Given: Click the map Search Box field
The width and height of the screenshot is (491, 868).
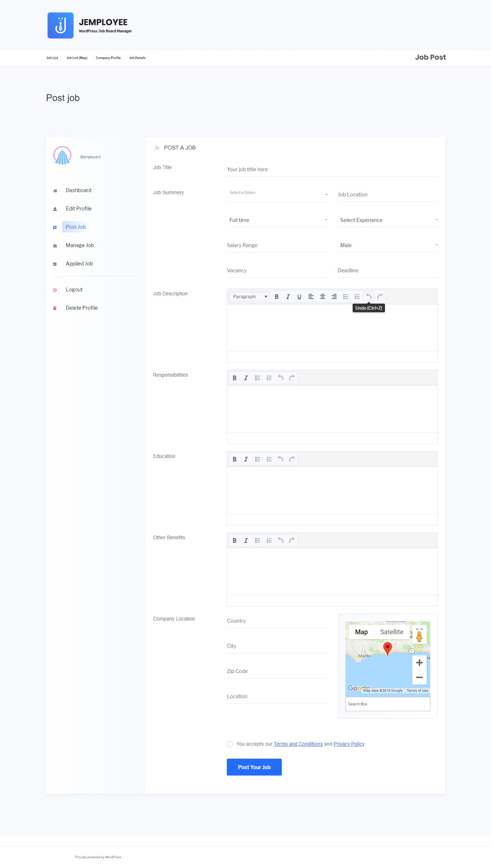Looking at the screenshot, I should pyautogui.click(x=387, y=704).
